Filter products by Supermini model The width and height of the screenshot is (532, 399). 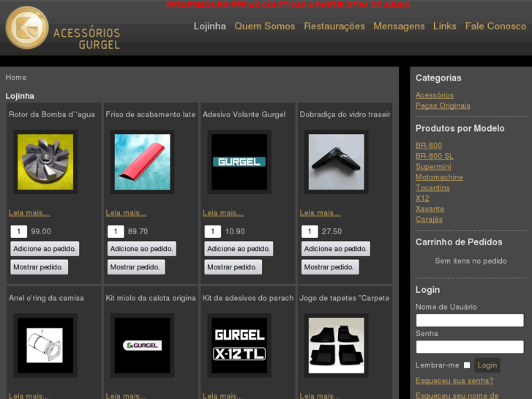(x=433, y=166)
